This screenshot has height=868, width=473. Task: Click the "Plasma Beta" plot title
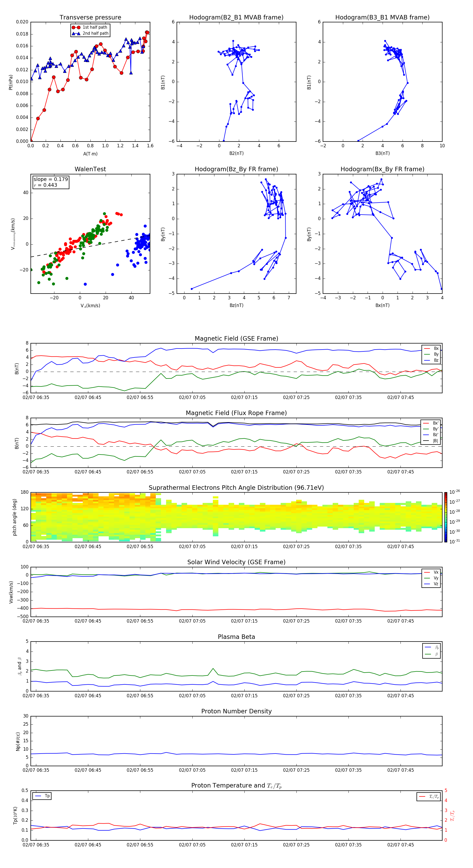pyautogui.click(x=236, y=637)
